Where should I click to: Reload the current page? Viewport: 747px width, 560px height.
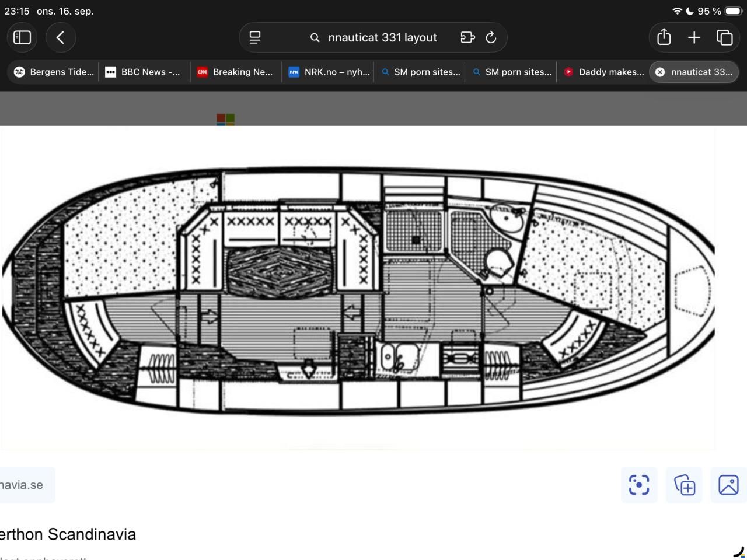pos(491,37)
